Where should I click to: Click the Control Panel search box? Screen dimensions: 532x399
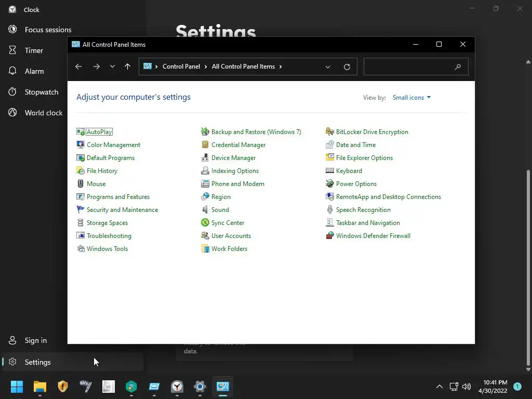(416, 66)
